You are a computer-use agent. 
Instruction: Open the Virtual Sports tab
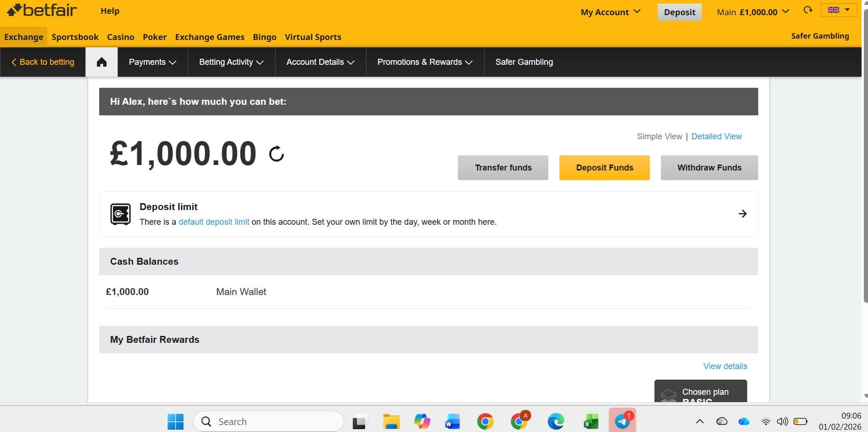click(313, 37)
